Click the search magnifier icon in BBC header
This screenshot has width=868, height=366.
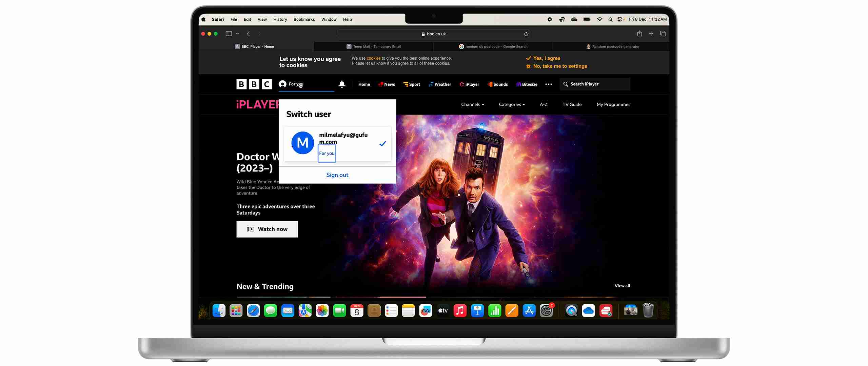point(566,84)
